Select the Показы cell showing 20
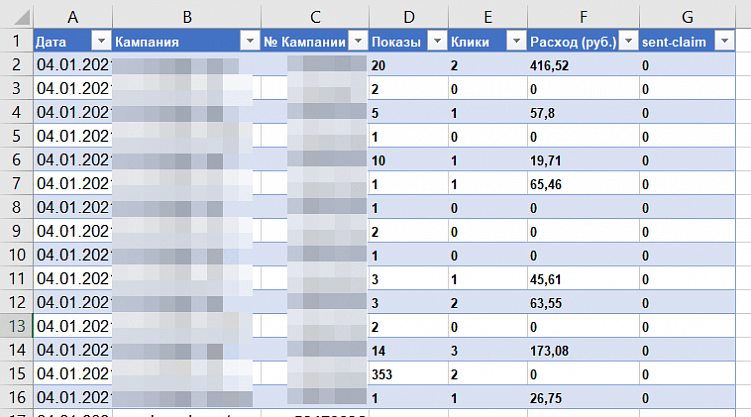This screenshot has width=751, height=417. [409, 65]
